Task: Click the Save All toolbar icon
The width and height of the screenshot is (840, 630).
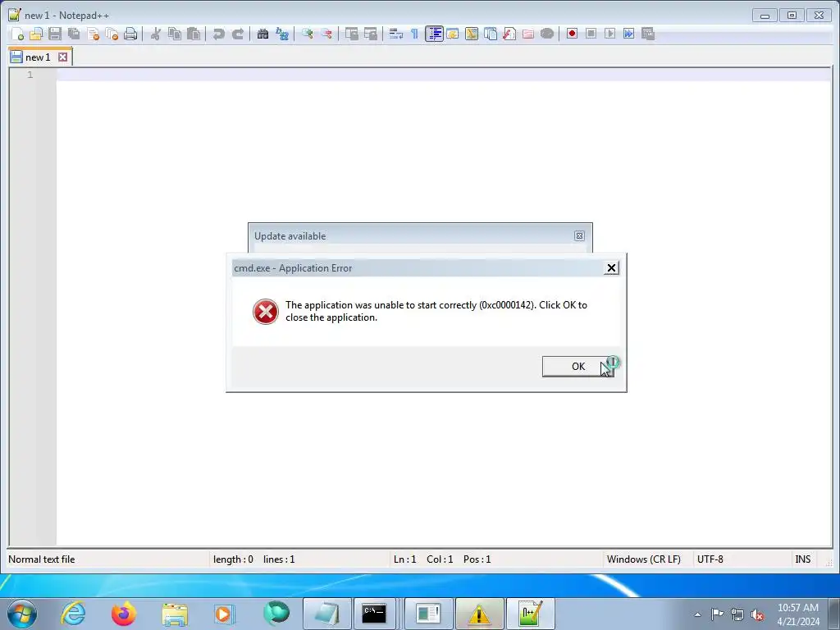Action: pos(74,34)
